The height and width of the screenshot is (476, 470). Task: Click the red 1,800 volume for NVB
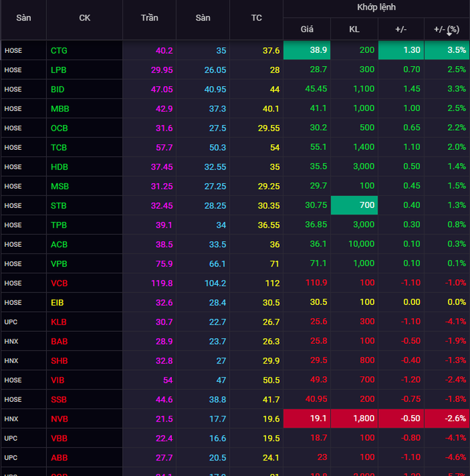tap(354, 419)
